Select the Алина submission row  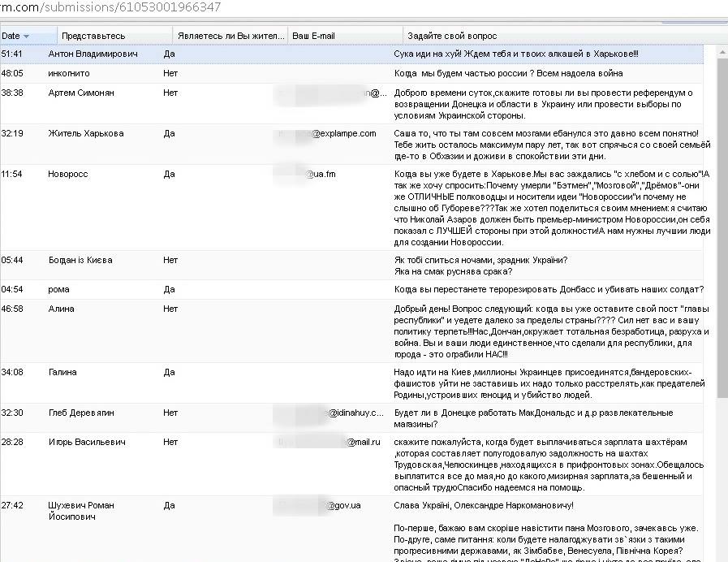(x=352, y=331)
